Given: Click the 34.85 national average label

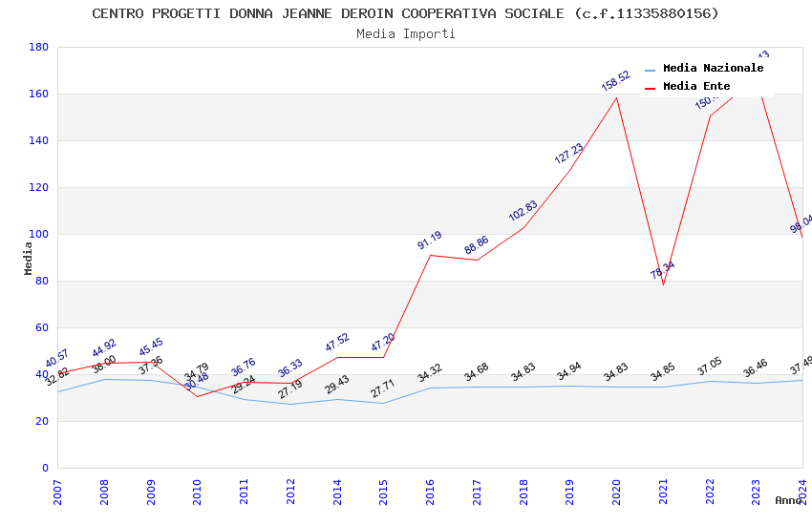Looking at the screenshot, I should 662,372.
